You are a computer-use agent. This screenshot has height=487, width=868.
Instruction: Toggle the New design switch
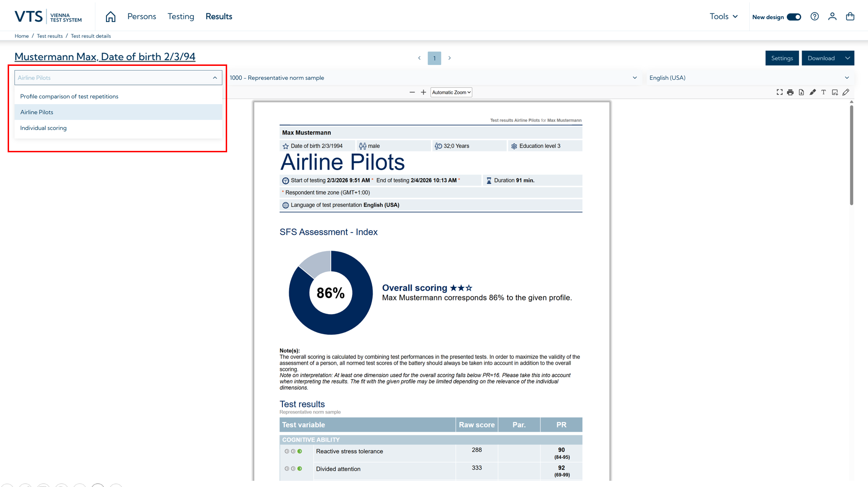click(794, 17)
